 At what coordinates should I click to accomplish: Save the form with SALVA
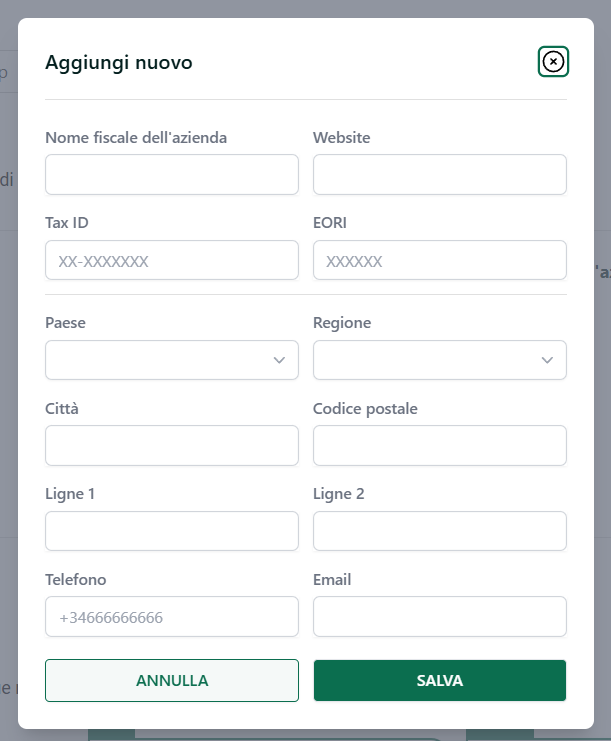440,681
